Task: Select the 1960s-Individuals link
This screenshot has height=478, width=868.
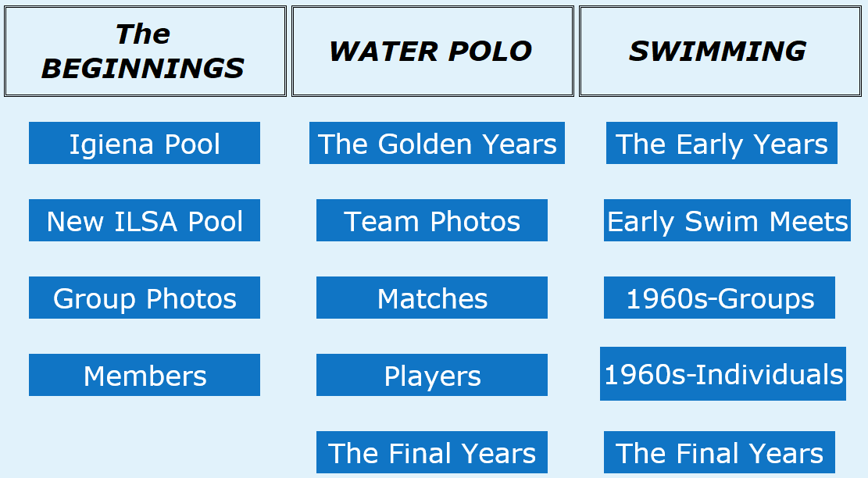Action: (723, 374)
